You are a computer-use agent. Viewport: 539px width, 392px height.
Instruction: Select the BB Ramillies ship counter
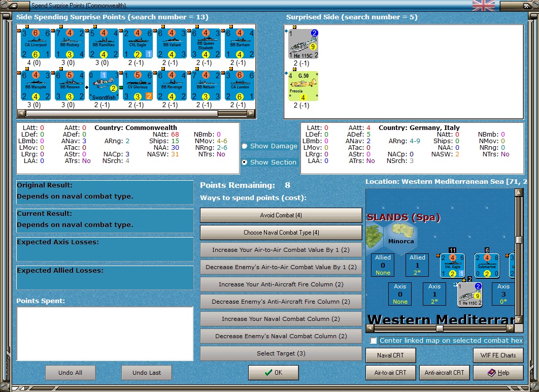tap(104, 44)
